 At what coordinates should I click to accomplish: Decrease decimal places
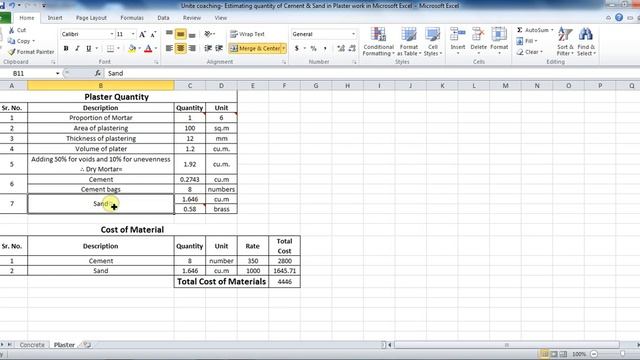(x=352, y=49)
